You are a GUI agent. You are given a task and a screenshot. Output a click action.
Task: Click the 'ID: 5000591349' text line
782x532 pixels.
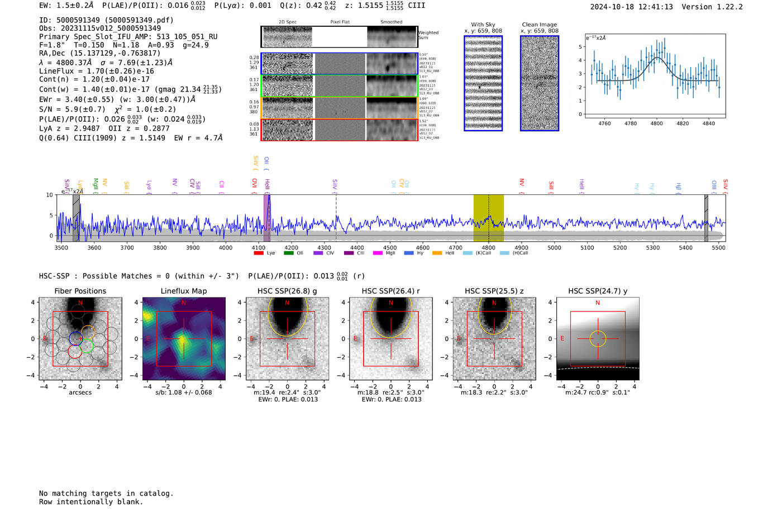(x=106, y=20)
